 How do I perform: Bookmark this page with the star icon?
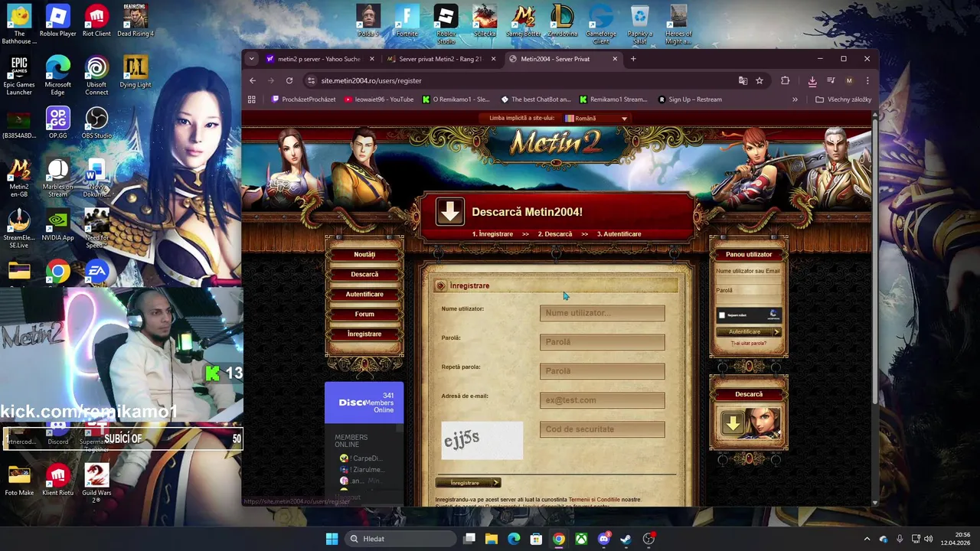(759, 80)
